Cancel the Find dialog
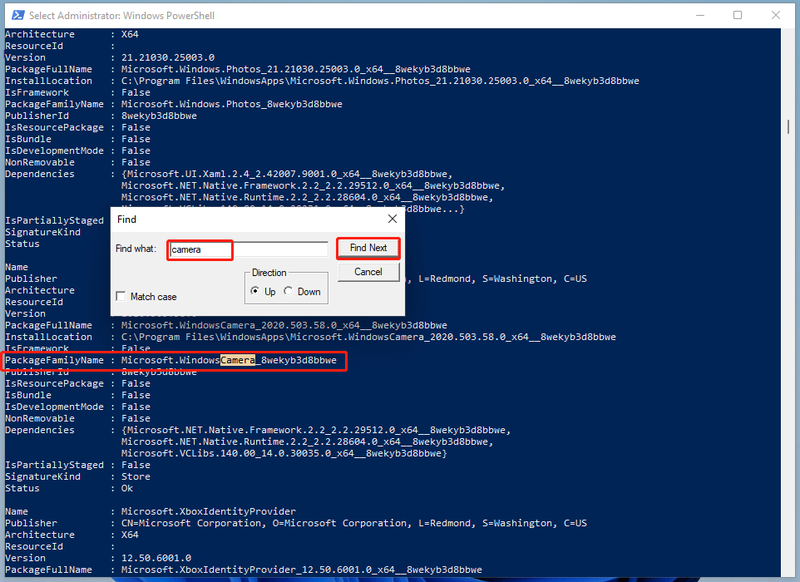Viewport: 800px width, 582px height. 368,272
